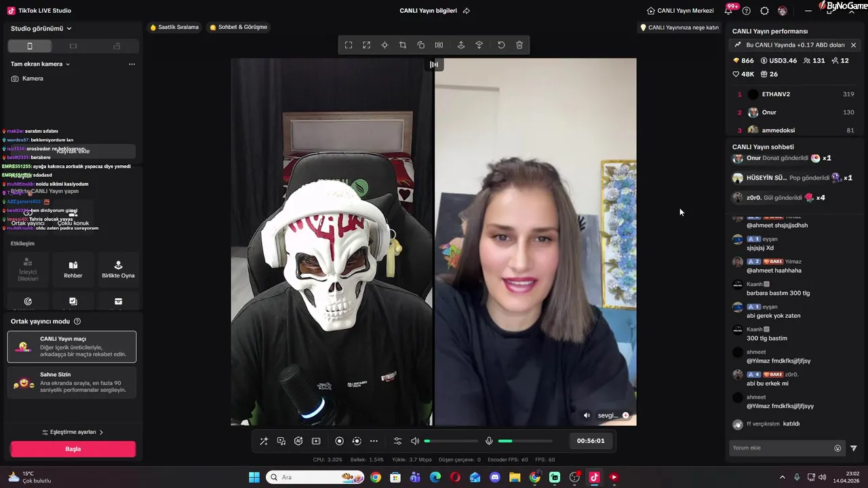
Task: Flip source horizontally with mirror icon
Action: (439, 45)
